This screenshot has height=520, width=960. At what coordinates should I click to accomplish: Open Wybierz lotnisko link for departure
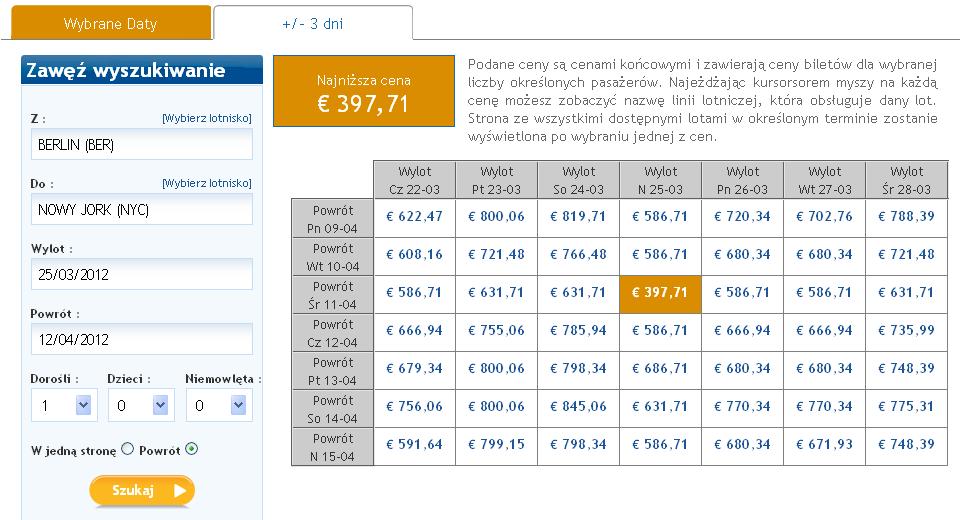click(x=207, y=118)
